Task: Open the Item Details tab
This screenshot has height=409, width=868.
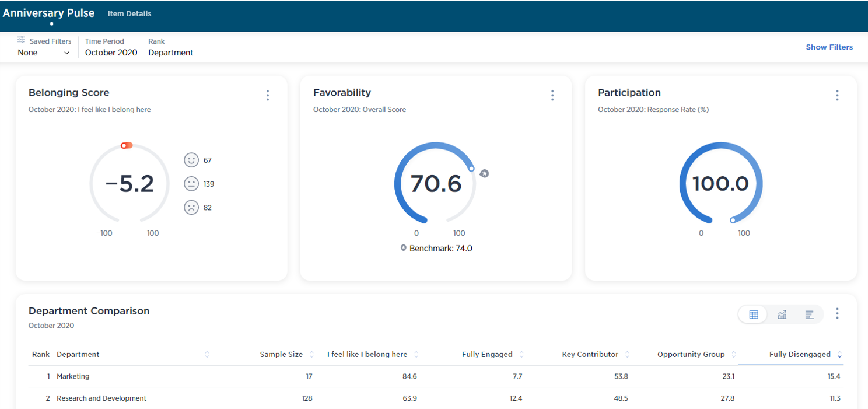Action: click(x=129, y=13)
